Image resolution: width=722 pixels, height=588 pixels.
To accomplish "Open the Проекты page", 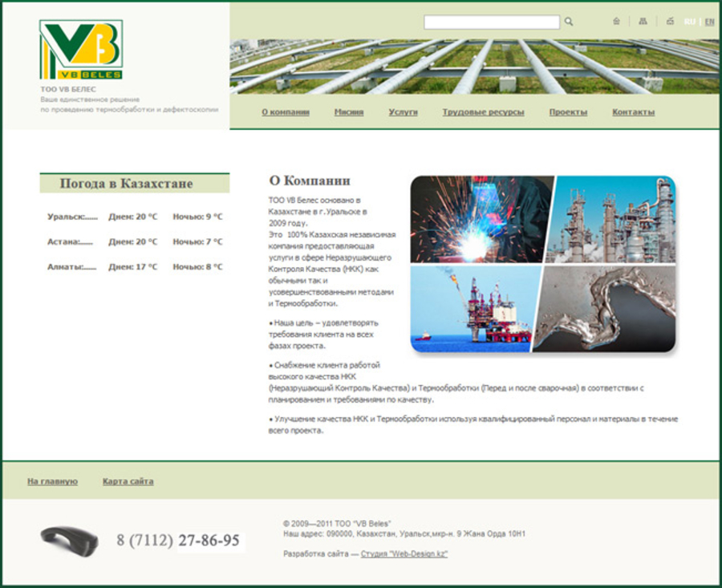I will tap(567, 112).
